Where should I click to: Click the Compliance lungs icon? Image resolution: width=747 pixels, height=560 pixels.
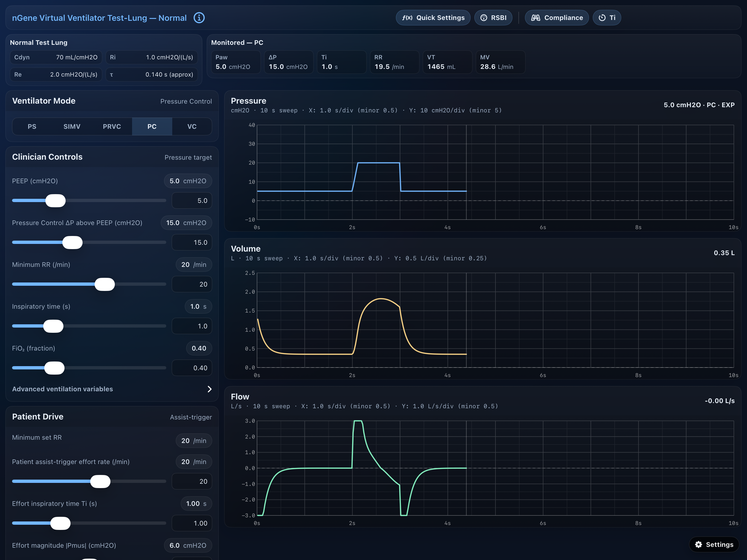click(536, 17)
